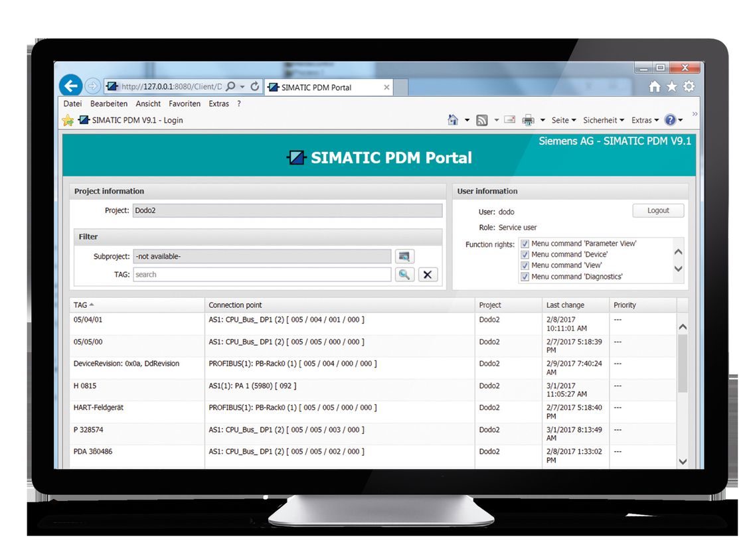The image size is (747, 560).
Task: Select the row with TAG PDA 380486
Action: tap(373, 456)
